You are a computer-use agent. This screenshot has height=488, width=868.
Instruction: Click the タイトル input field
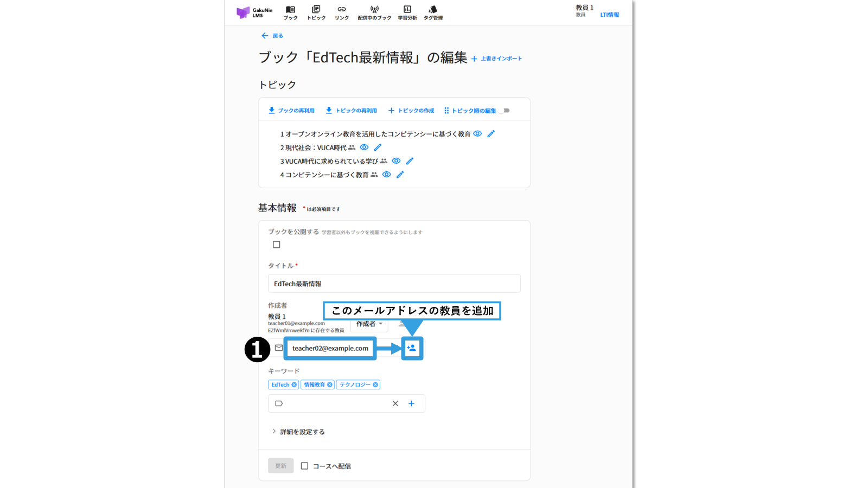[x=394, y=284]
